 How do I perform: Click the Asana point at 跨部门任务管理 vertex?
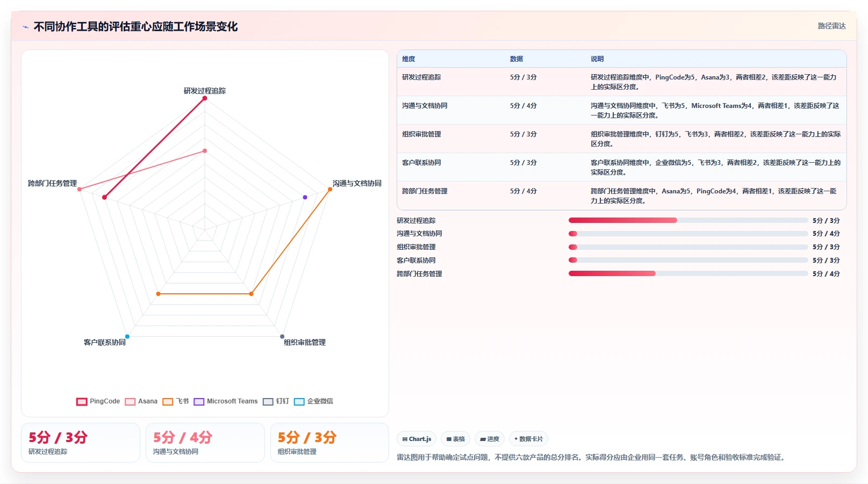tap(80, 189)
